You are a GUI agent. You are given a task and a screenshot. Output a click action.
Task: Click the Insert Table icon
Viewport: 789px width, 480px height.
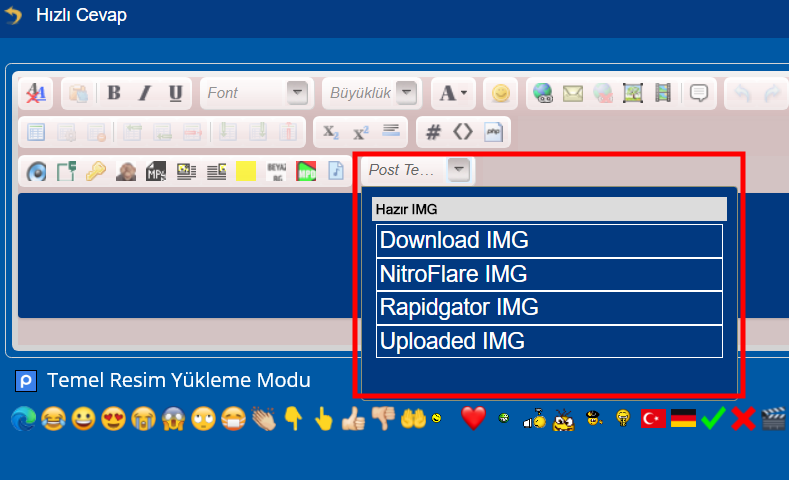pyautogui.click(x=36, y=132)
